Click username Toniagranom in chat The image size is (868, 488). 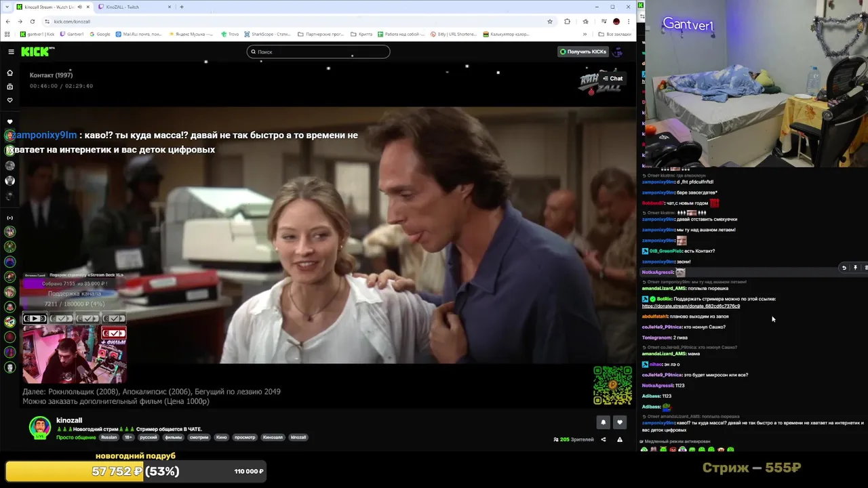point(656,338)
